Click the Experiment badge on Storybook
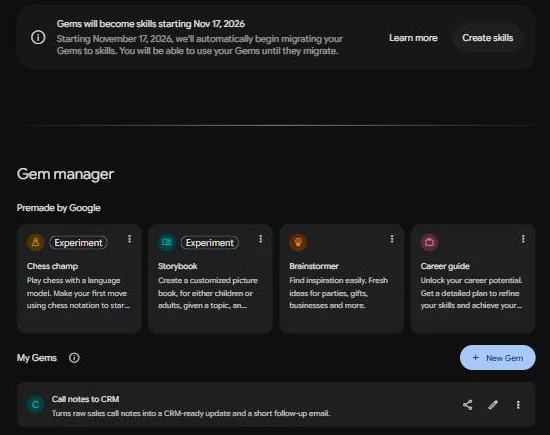 pyautogui.click(x=209, y=242)
